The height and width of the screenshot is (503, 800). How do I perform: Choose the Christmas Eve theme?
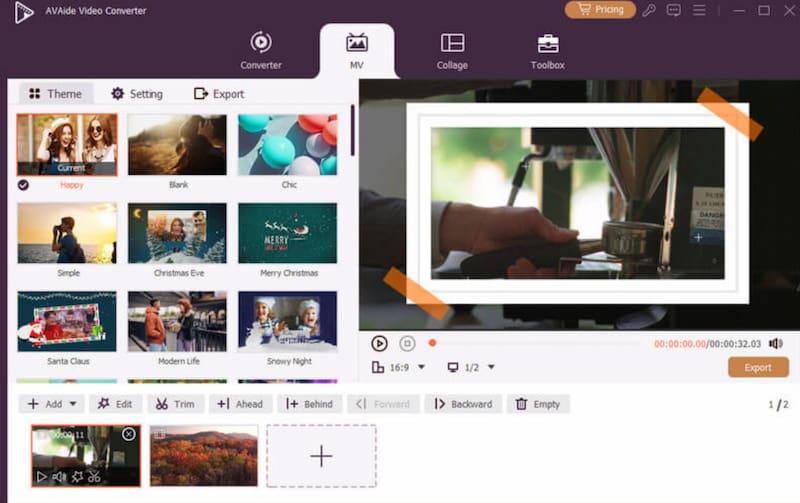click(x=177, y=233)
